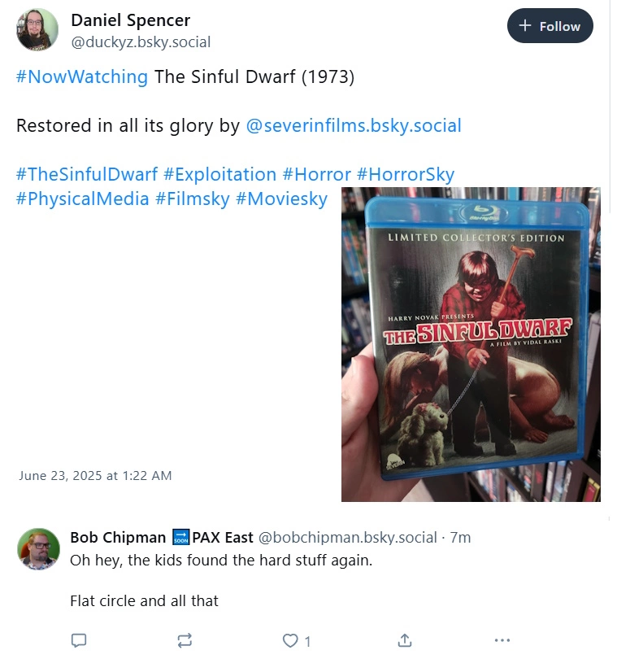Like the reply with heart icon

pyautogui.click(x=290, y=640)
